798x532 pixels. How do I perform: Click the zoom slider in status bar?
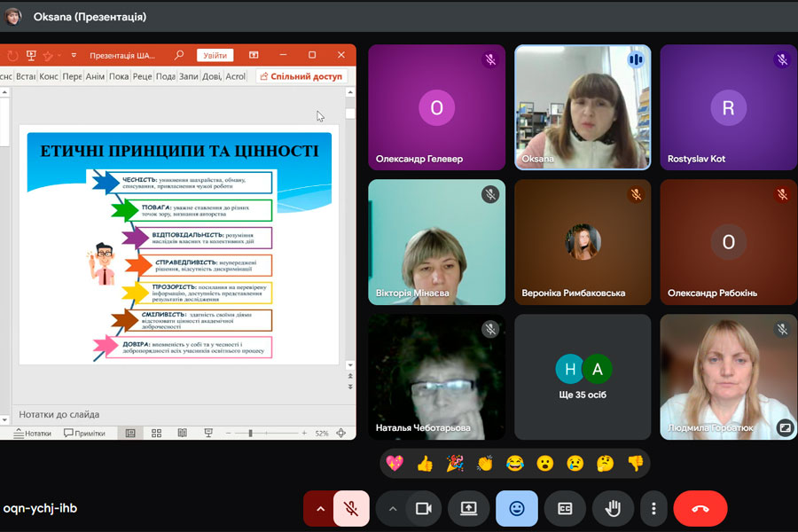[250, 434]
